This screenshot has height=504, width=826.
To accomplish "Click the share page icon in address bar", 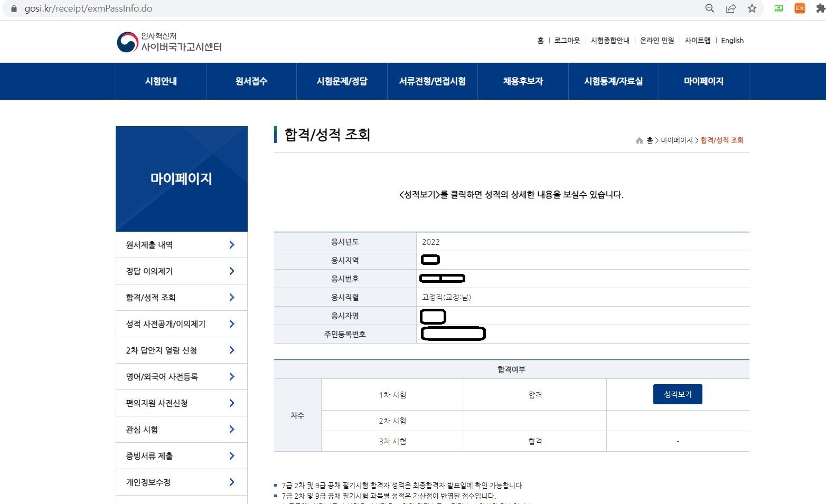I will (x=731, y=8).
